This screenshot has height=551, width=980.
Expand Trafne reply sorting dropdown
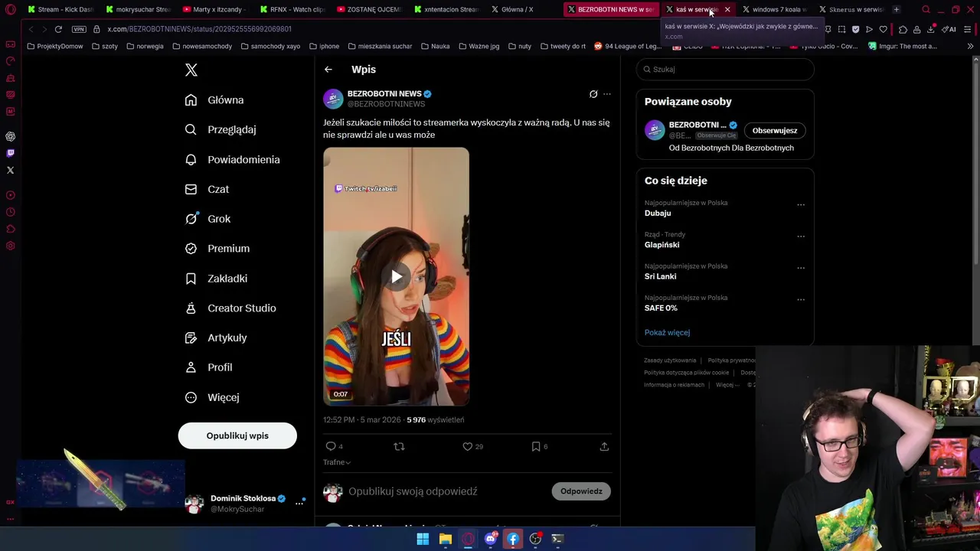click(x=337, y=462)
